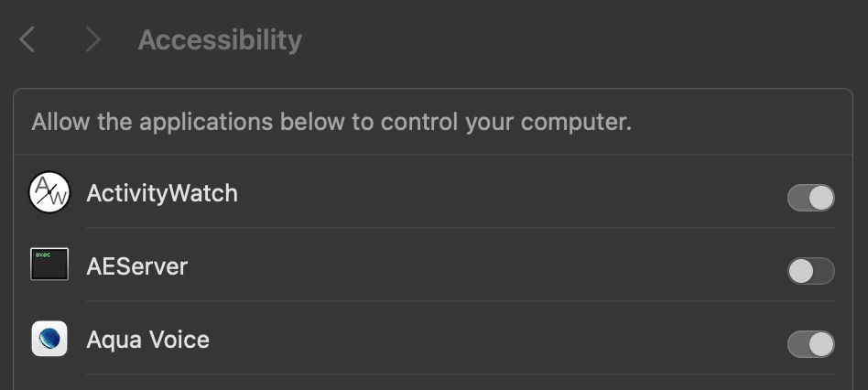The width and height of the screenshot is (868, 390).
Task: Click empty space in the Aqua Voice row
Action: pos(504,341)
